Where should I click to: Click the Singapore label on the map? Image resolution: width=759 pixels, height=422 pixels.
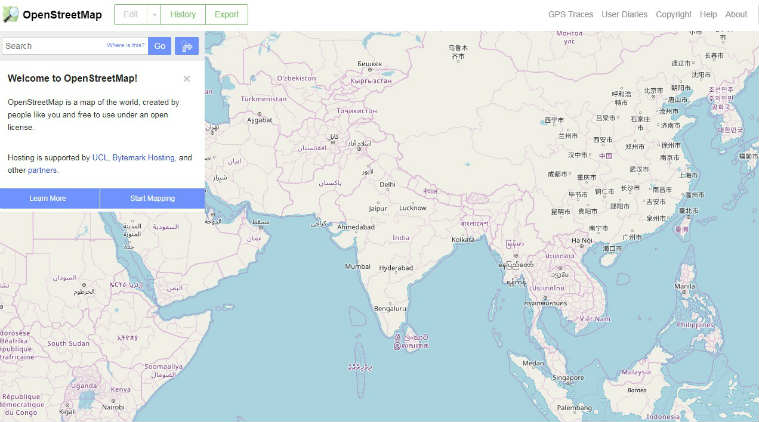click(x=568, y=377)
